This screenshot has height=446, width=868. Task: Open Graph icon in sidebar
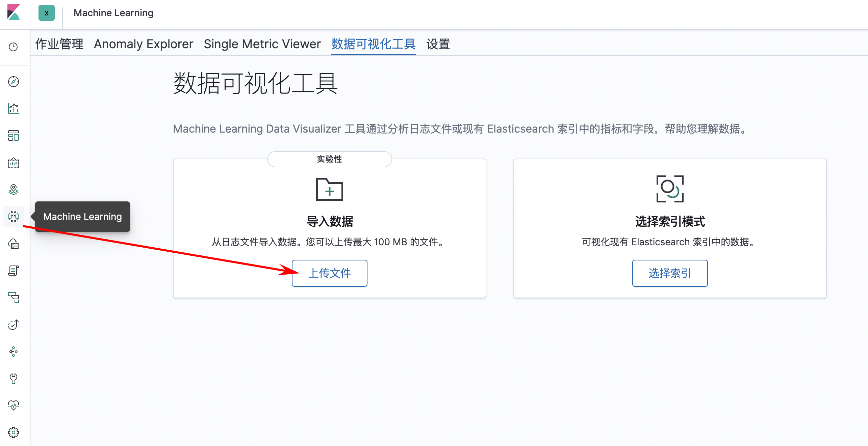pos(13,352)
